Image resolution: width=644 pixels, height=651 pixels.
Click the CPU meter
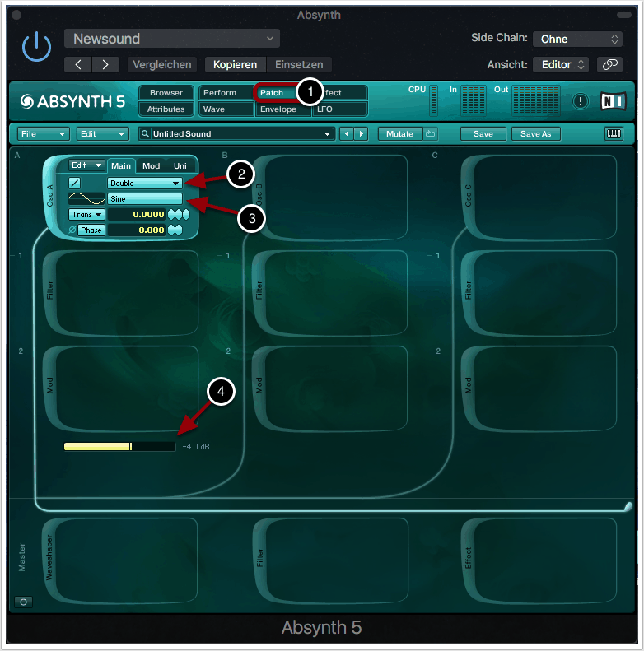[x=433, y=100]
